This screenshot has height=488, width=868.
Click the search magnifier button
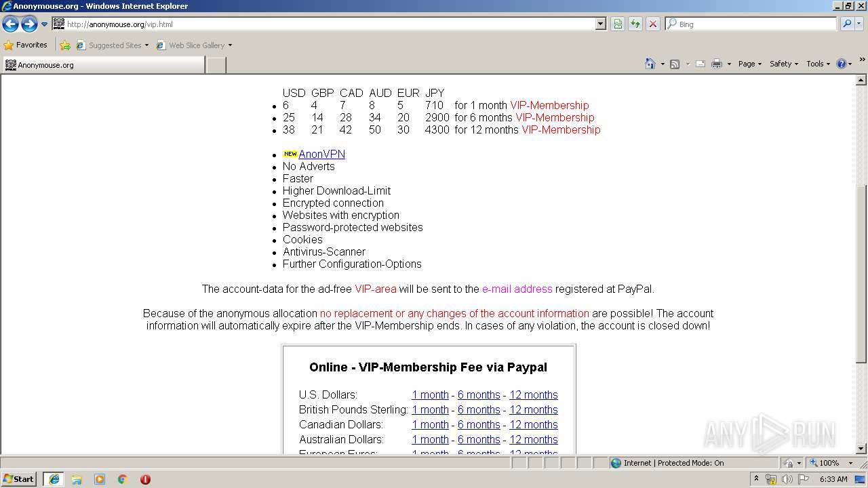coord(846,24)
